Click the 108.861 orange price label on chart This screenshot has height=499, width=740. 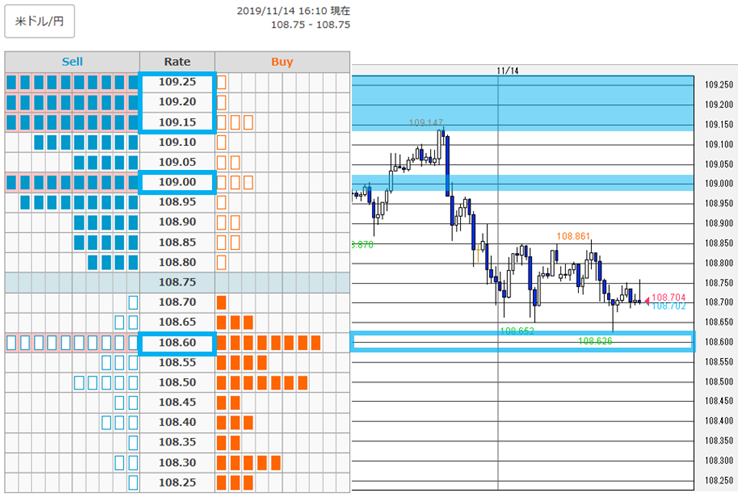tap(573, 236)
